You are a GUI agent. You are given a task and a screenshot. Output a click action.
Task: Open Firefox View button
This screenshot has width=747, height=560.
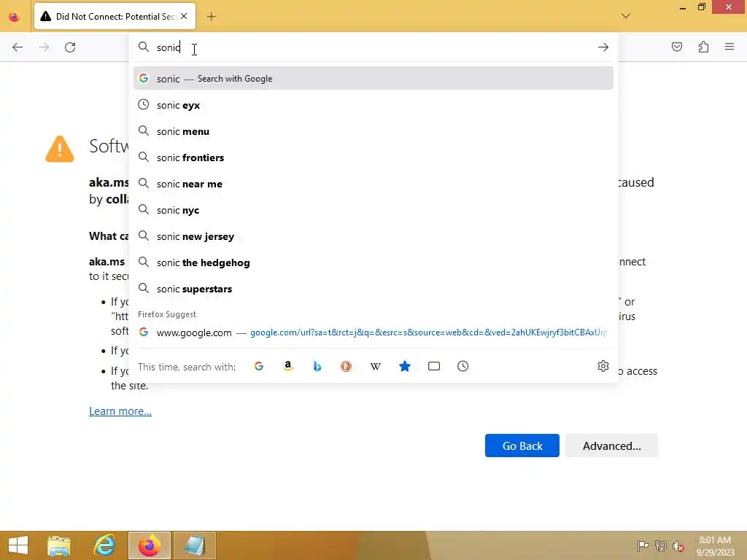pyautogui.click(x=15, y=17)
